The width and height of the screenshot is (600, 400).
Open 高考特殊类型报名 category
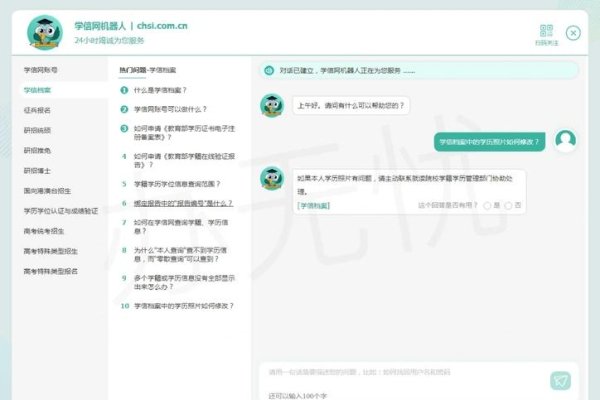coord(51,271)
